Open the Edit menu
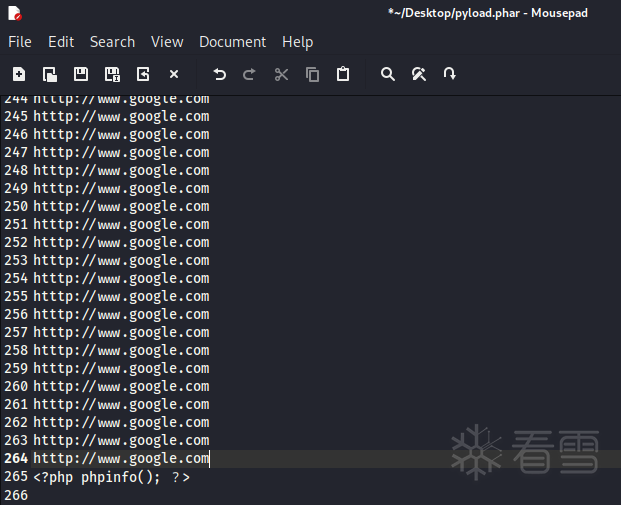 61,42
